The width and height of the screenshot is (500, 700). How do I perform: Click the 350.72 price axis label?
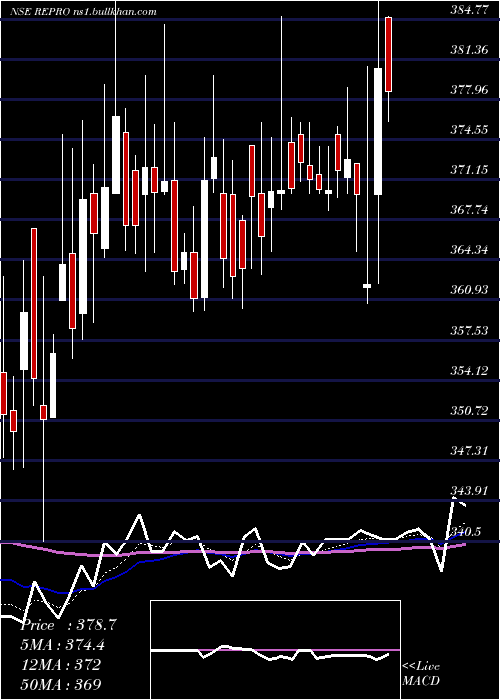pos(469,410)
